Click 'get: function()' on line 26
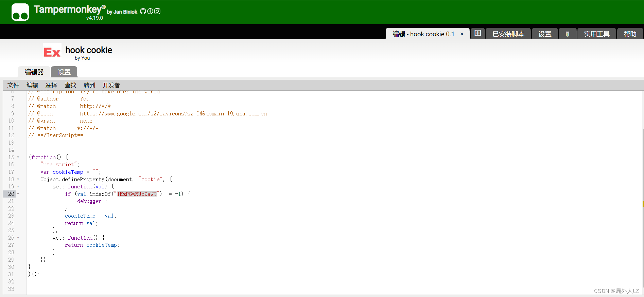 pos(75,238)
